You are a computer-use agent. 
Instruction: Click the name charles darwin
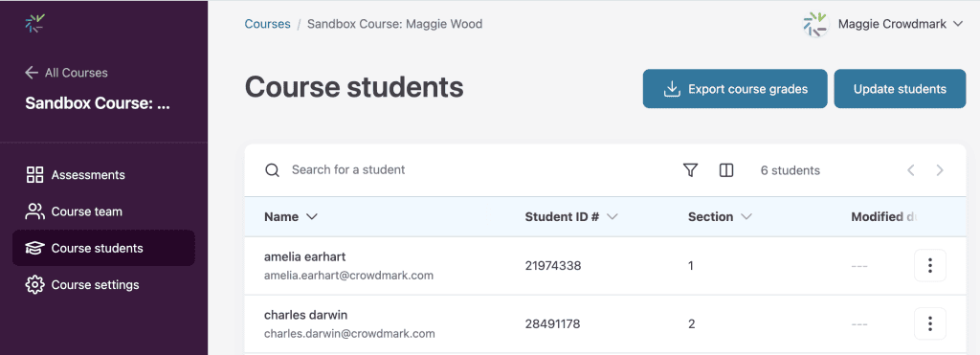pos(305,315)
